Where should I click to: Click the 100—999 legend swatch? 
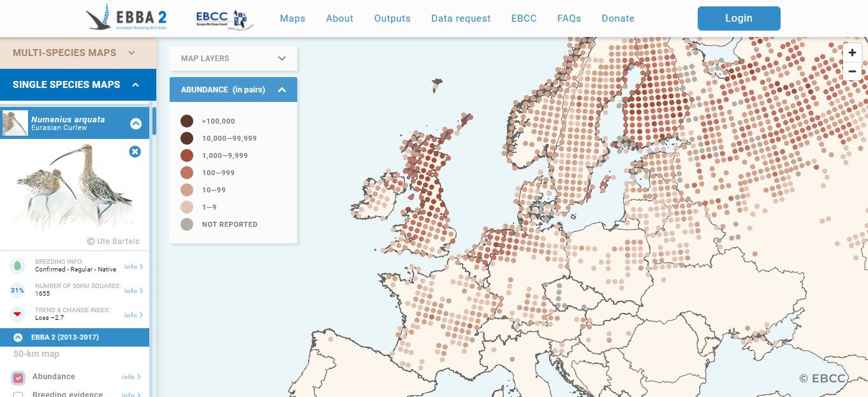click(x=187, y=173)
